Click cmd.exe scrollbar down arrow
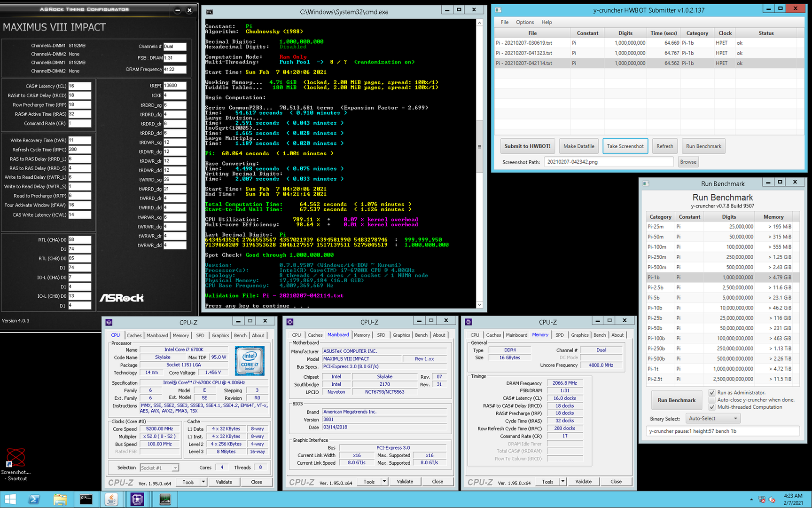Image resolution: width=812 pixels, height=508 pixels. (479, 305)
